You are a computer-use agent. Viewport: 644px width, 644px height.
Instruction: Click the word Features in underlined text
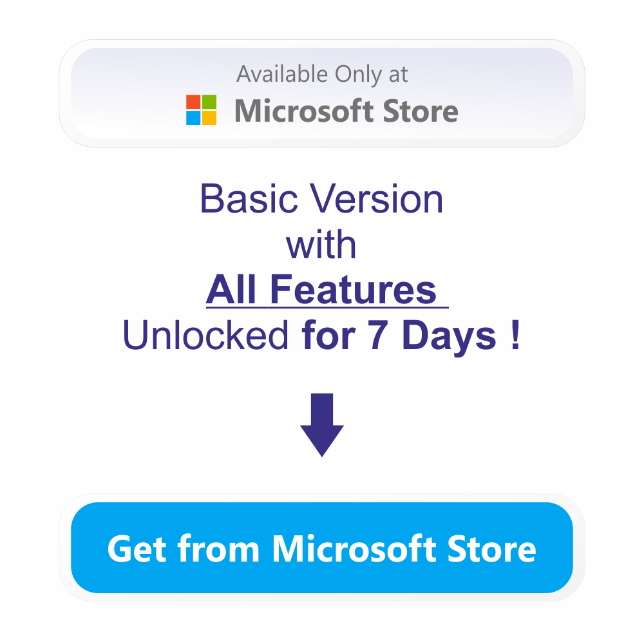point(353,289)
